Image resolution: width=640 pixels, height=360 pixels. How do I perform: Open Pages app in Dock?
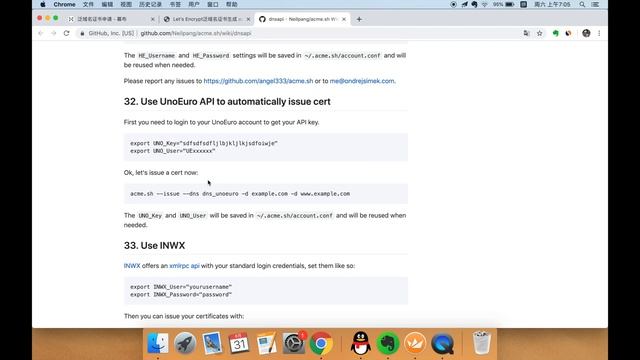[266, 343]
